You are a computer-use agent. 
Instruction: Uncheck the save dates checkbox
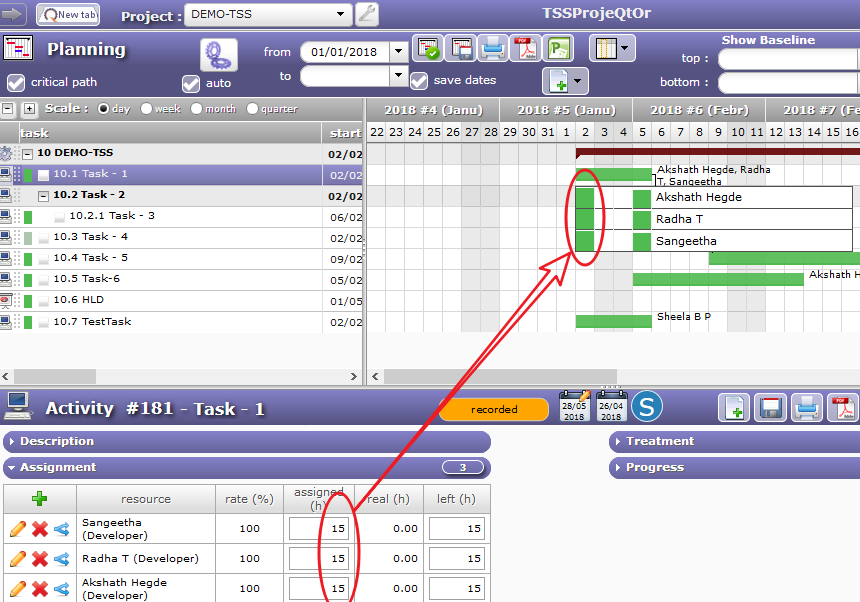tap(419, 81)
